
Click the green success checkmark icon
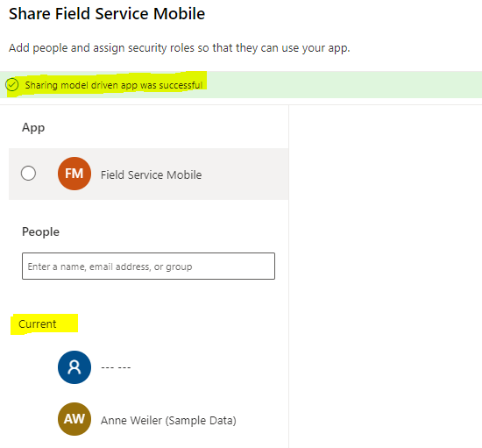12,85
